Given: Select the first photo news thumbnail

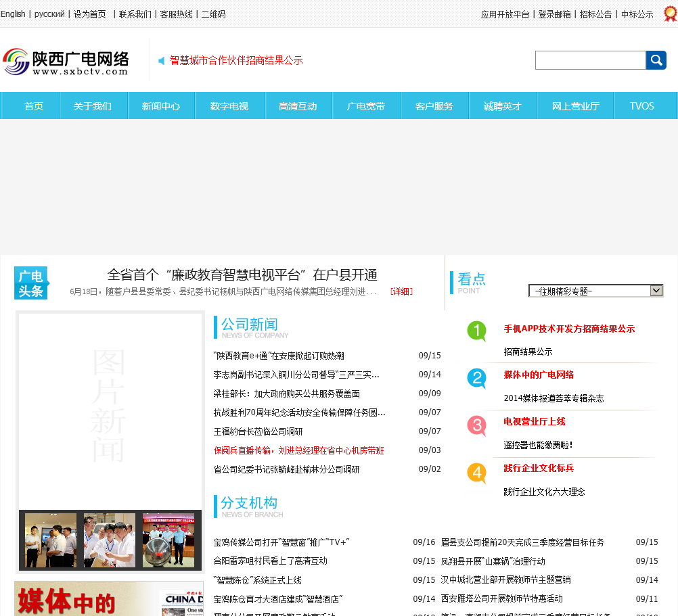Looking at the screenshot, I should (x=51, y=540).
